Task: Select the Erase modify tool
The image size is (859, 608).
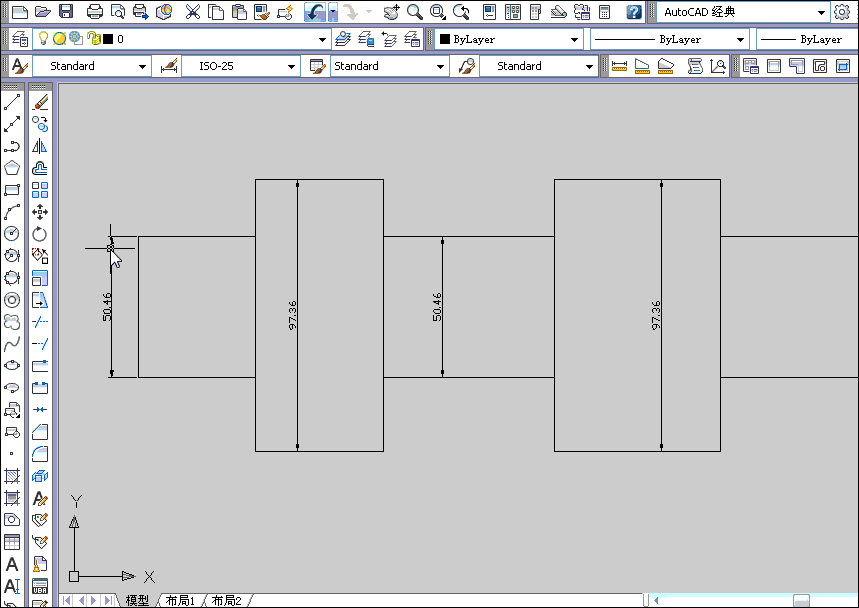Action: tap(40, 102)
